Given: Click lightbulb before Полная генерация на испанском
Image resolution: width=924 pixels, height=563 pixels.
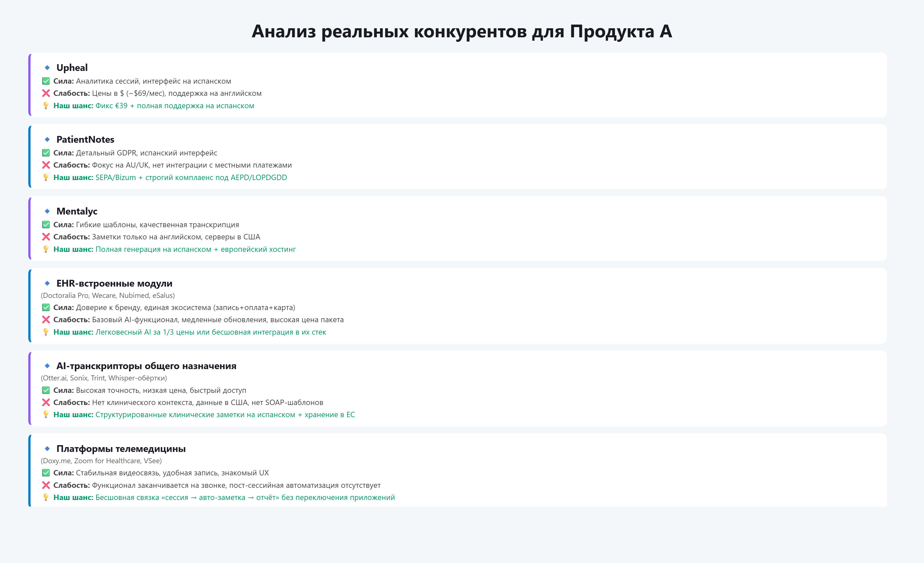Looking at the screenshot, I should coord(46,249).
